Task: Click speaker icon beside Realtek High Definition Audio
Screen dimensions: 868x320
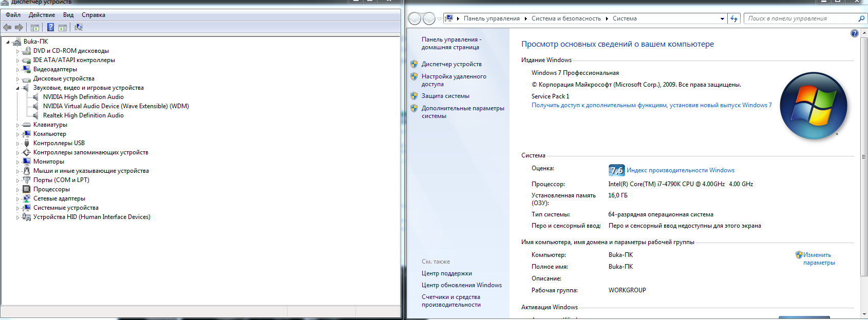Action: pos(36,115)
